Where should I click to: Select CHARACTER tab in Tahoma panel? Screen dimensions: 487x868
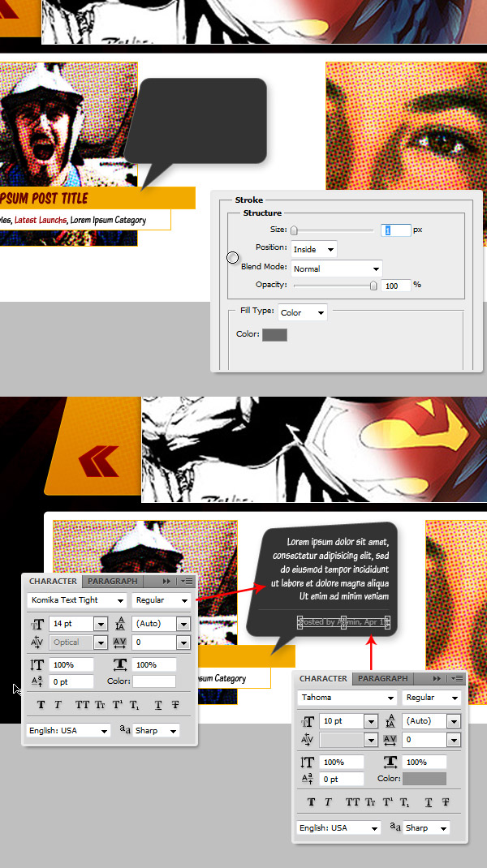point(324,678)
